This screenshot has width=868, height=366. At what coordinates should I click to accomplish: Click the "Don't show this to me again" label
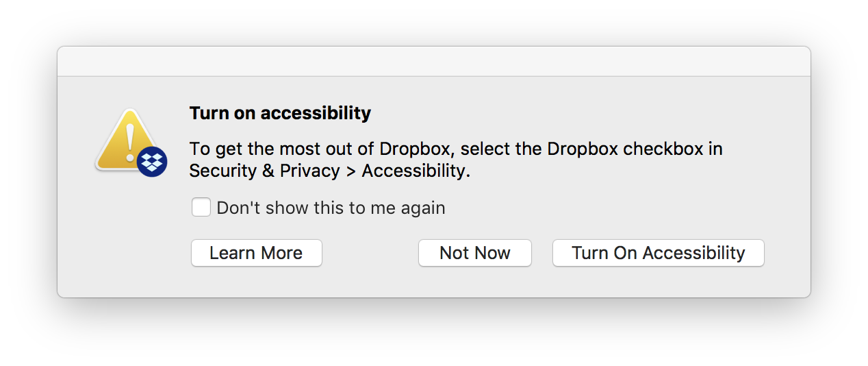331,208
